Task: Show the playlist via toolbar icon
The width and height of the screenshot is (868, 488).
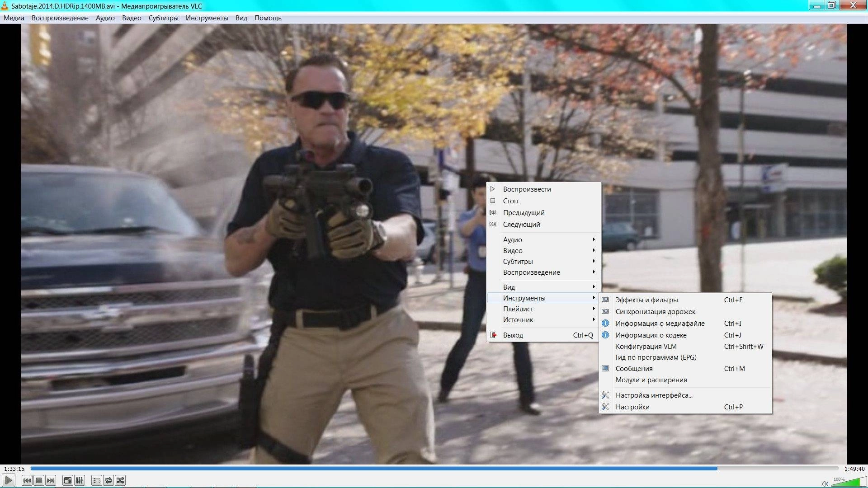Action: click(x=96, y=480)
